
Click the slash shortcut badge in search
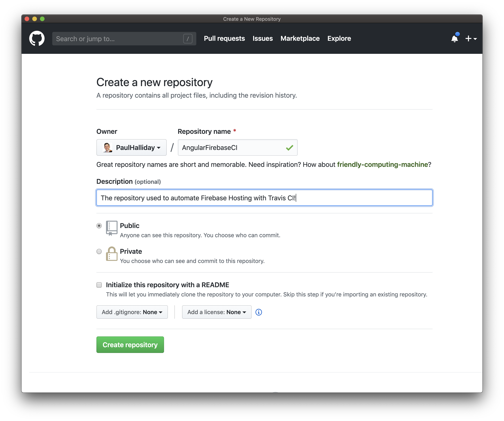point(188,38)
